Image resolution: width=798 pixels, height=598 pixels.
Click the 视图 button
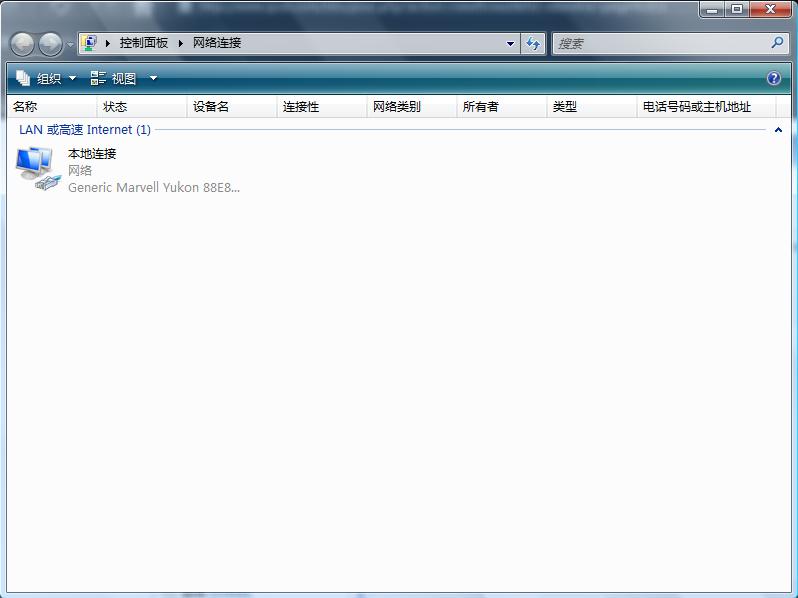(113, 78)
